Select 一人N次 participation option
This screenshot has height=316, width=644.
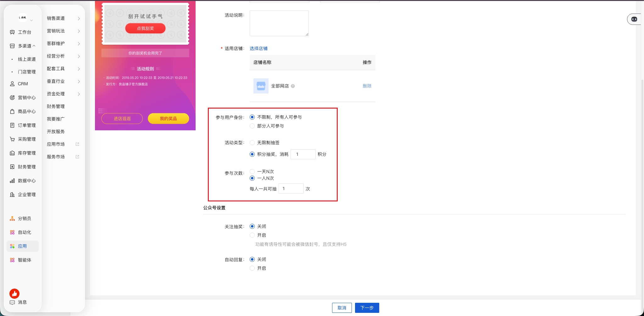252,178
